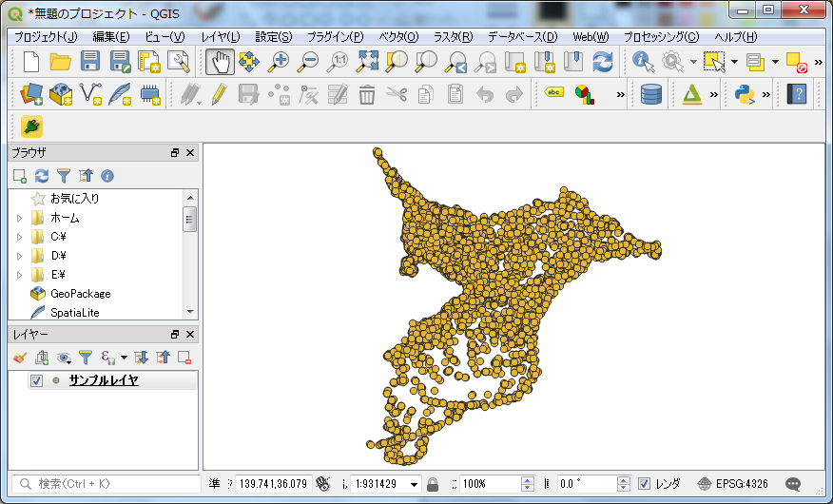Open layer styling brush icon in Layers panel
Viewport: 833px width, 504px height.
click(x=20, y=358)
